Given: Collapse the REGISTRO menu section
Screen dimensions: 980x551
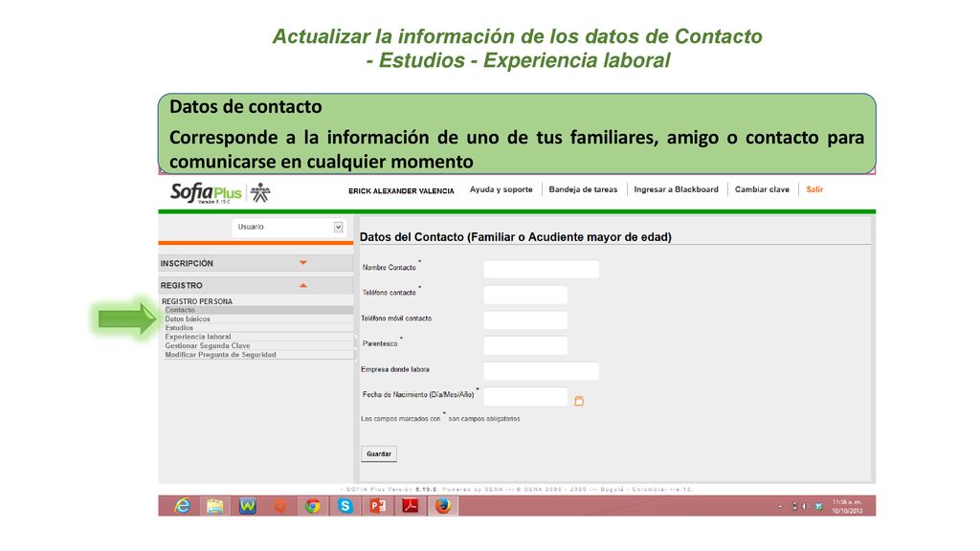Looking at the screenshot, I should coord(255,285).
